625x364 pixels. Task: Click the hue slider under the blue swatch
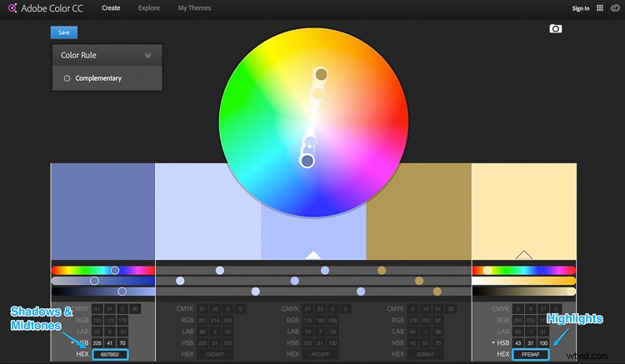(x=103, y=270)
